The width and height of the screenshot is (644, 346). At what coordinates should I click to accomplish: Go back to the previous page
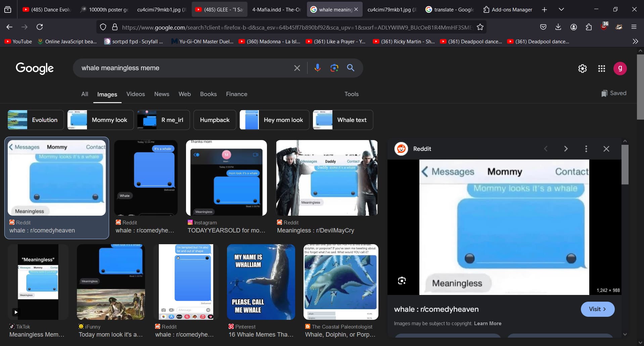coord(9,27)
